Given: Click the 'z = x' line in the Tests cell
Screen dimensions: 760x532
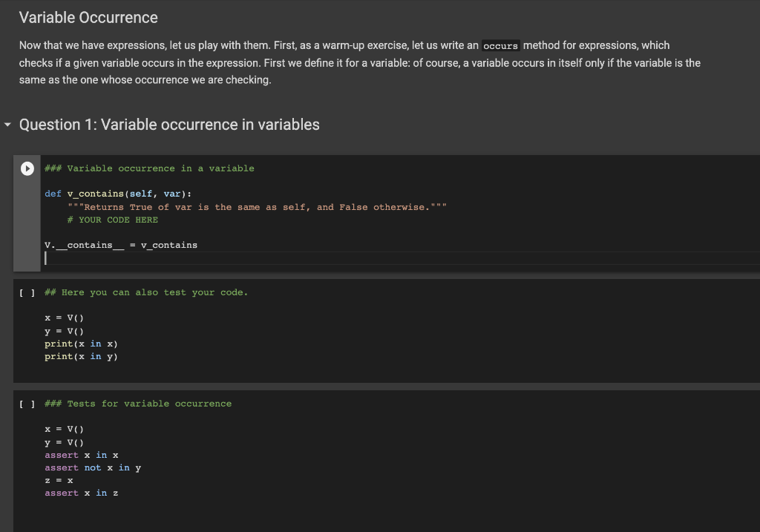Looking at the screenshot, I should point(57,480).
